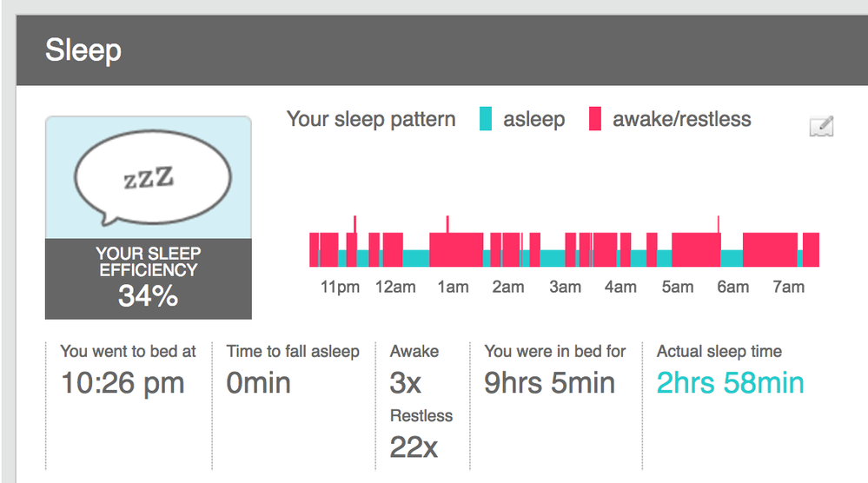Click the awake/restless pink legend swatch
868x483 pixels.
[595, 119]
